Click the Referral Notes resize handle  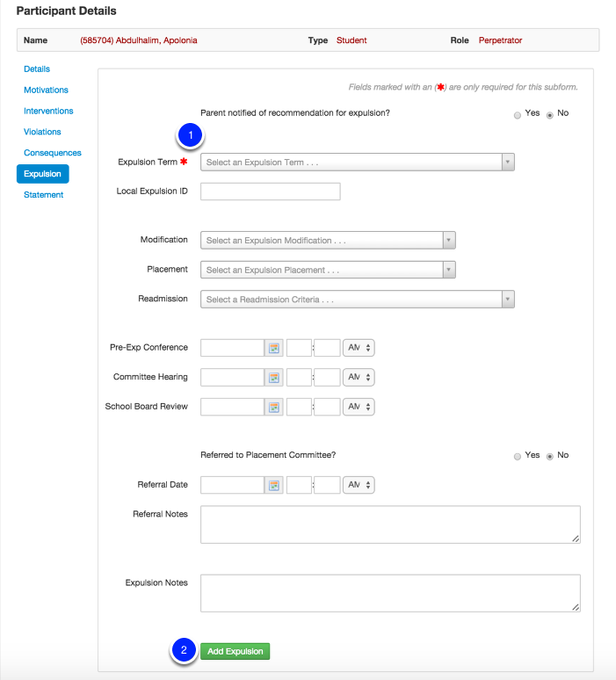point(576,539)
